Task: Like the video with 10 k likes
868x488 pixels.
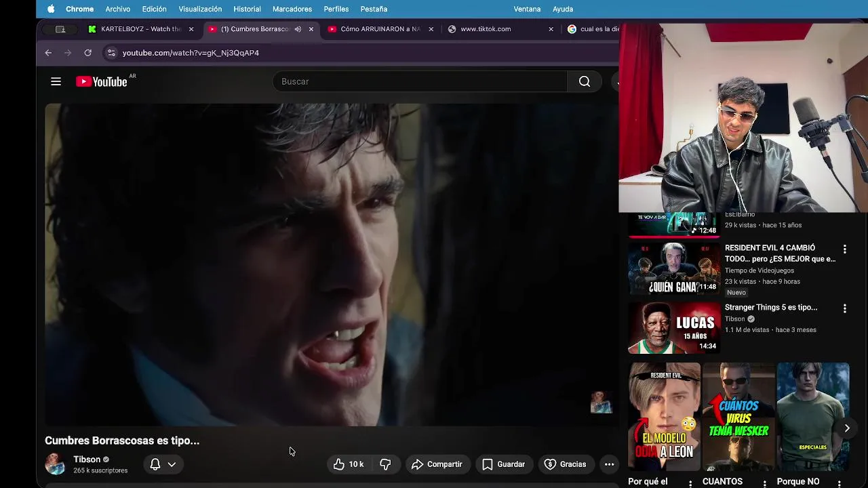Action: coord(349,464)
